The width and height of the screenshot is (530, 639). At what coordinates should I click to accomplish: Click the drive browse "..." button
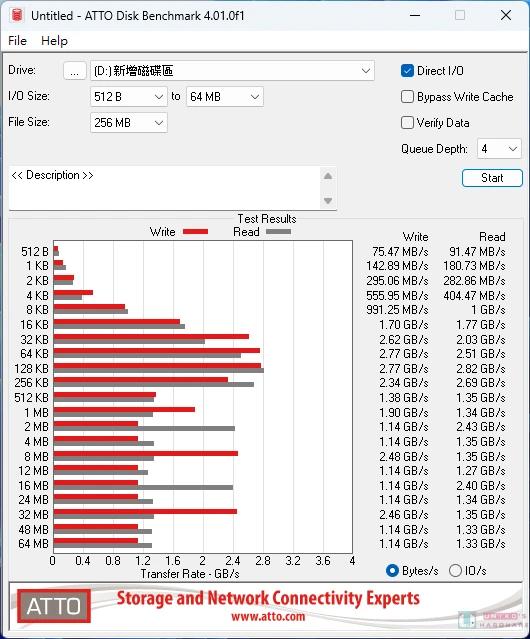point(75,71)
